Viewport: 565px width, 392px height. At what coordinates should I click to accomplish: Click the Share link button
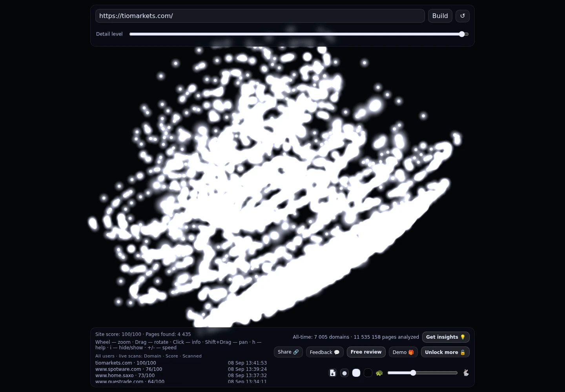click(x=288, y=352)
